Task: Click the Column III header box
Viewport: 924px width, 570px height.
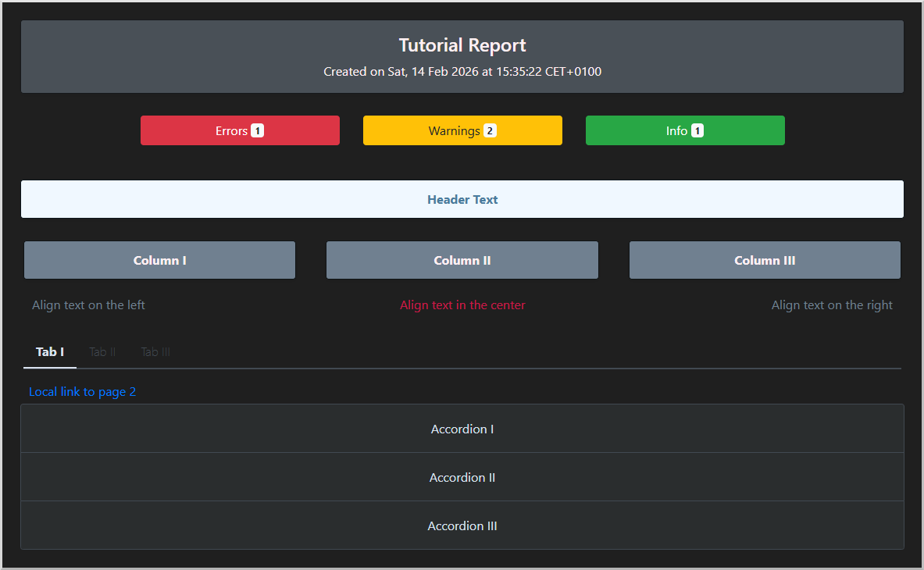Action: pos(765,260)
